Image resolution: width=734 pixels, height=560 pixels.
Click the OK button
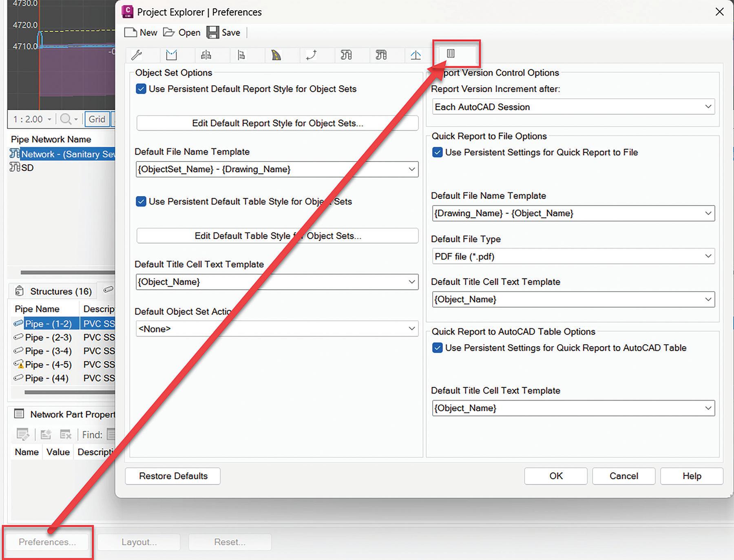tap(556, 476)
